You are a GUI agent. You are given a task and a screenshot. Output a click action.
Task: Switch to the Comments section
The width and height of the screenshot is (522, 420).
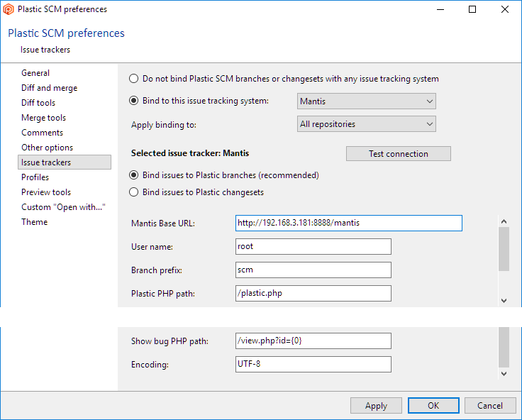tap(42, 133)
